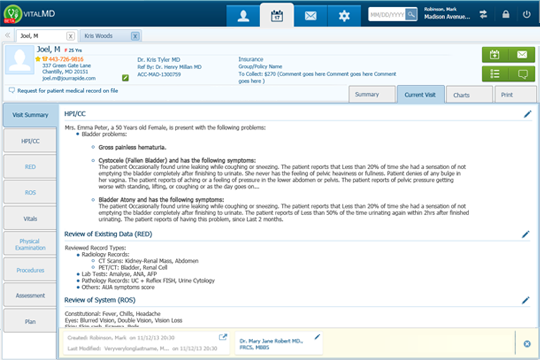Select Procedures in the sidebar
This screenshot has height=360, width=540.
pyautogui.click(x=30, y=270)
